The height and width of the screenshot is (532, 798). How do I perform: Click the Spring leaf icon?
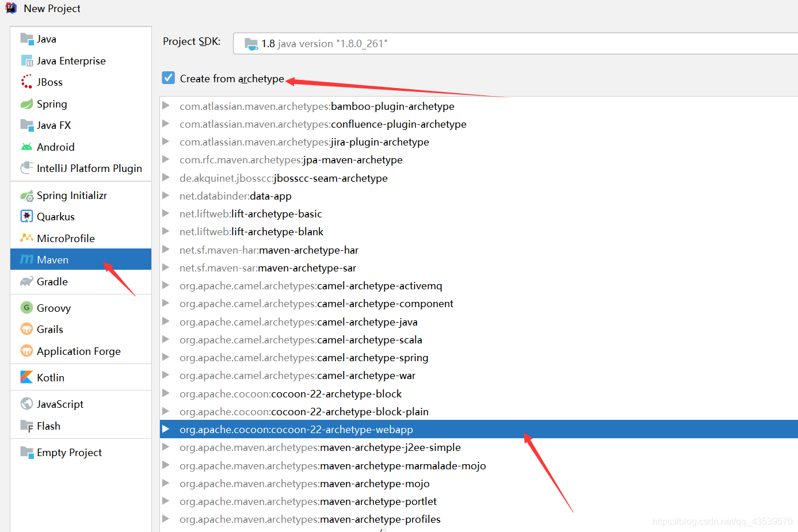tap(26, 104)
